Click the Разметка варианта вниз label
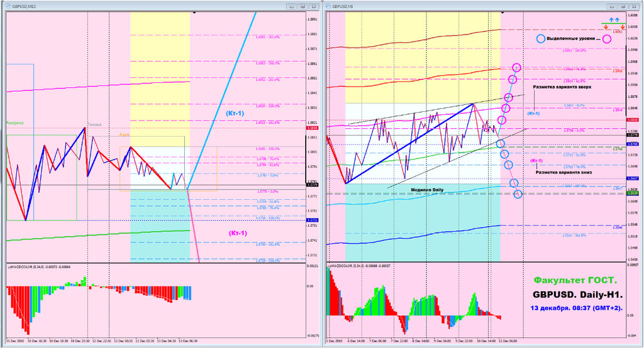Image resolution: width=644 pixels, height=348 pixels. [563, 172]
